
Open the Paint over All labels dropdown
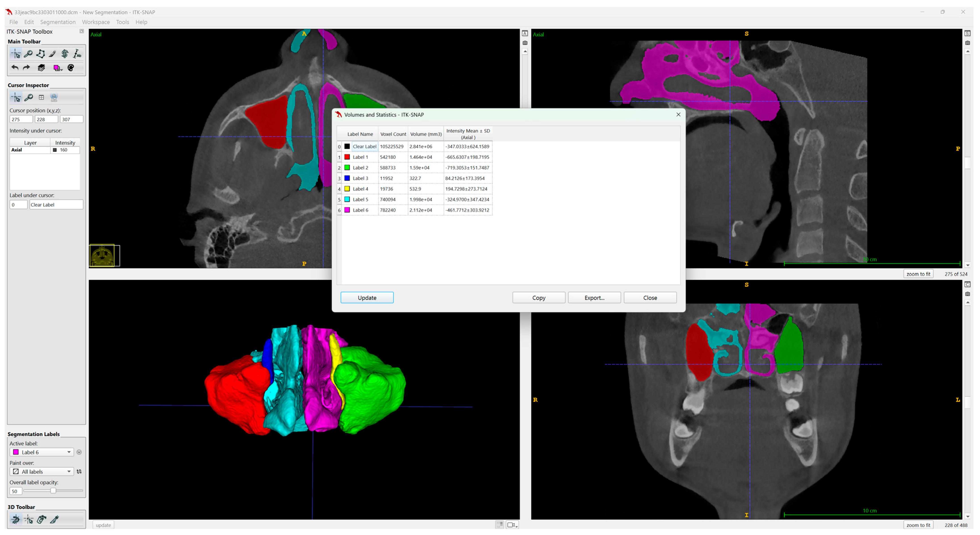[x=42, y=471]
